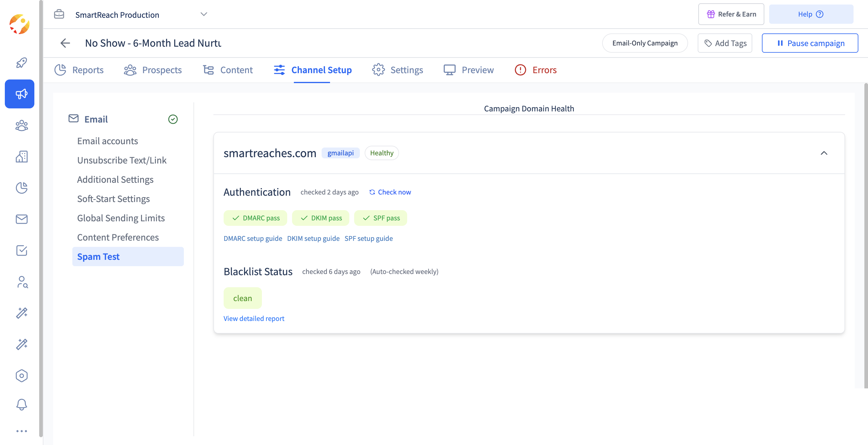This screenshot has width=868, height=445.
Task: Select Spam Test section
Action: [x=128, y=257]
